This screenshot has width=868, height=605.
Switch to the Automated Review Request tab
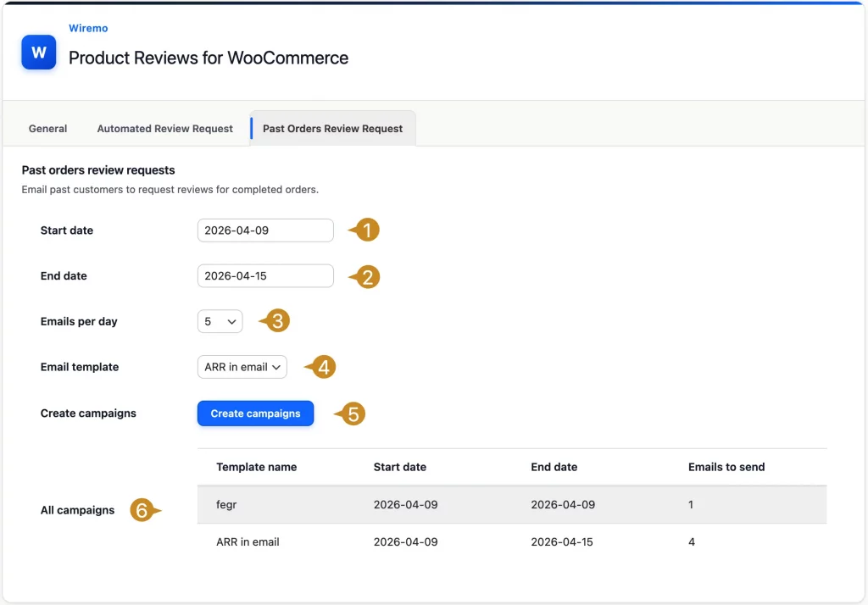[164, 128]
